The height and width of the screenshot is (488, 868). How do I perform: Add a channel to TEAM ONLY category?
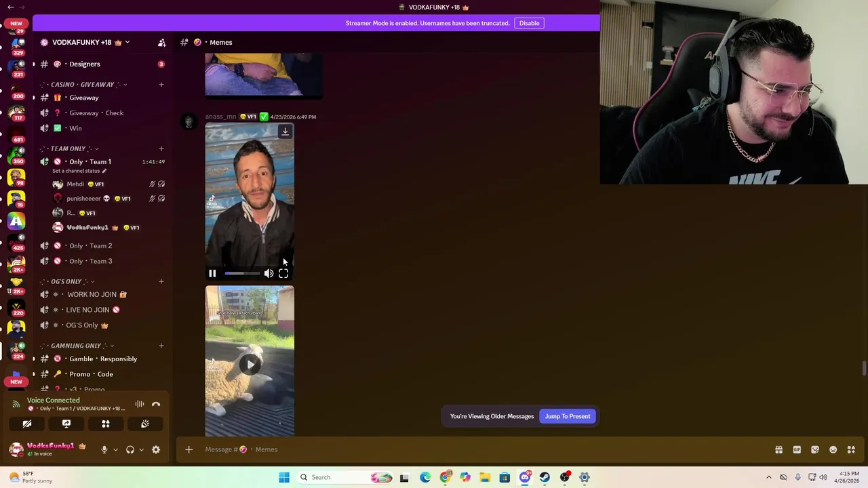pyautogui.click(x=161, y=148)
